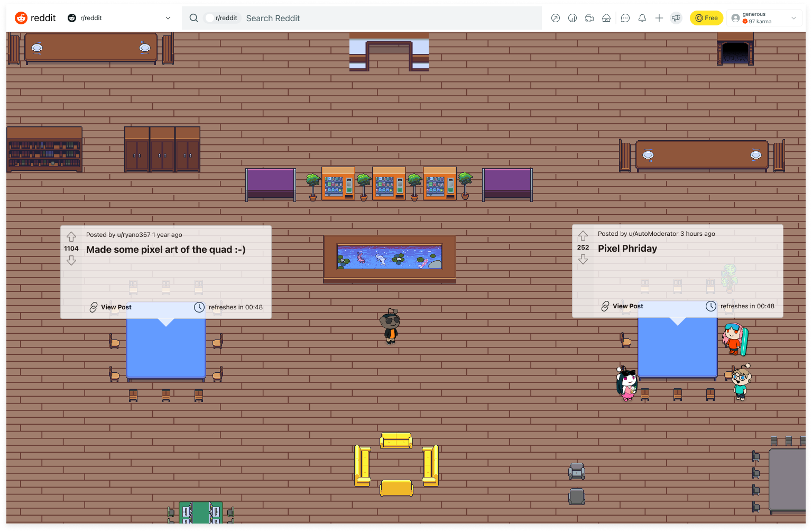Upvote the 'Made some pixel art' post
The width and height of the screenshot is (812, 532).
[x=71, y=237]
